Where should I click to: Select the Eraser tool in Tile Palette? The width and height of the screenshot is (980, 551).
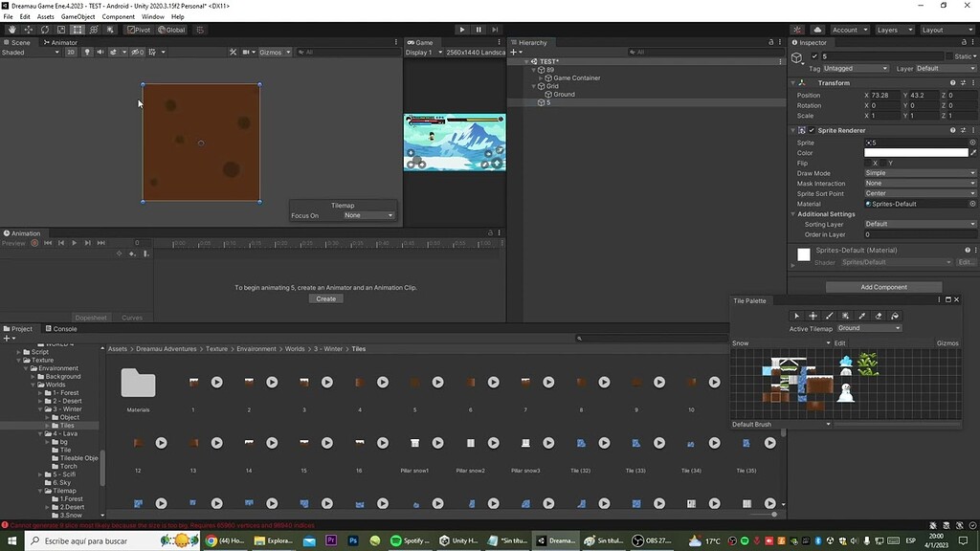click(878, 316)
